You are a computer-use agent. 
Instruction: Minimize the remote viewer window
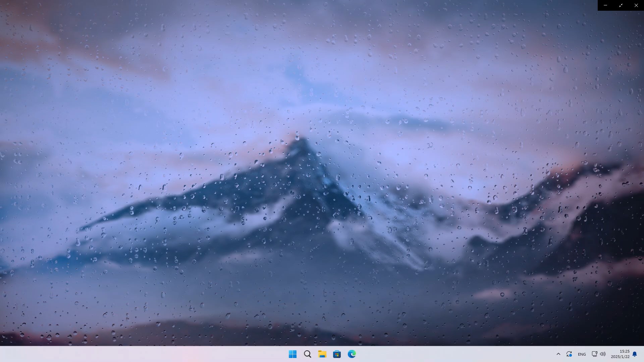605,5
